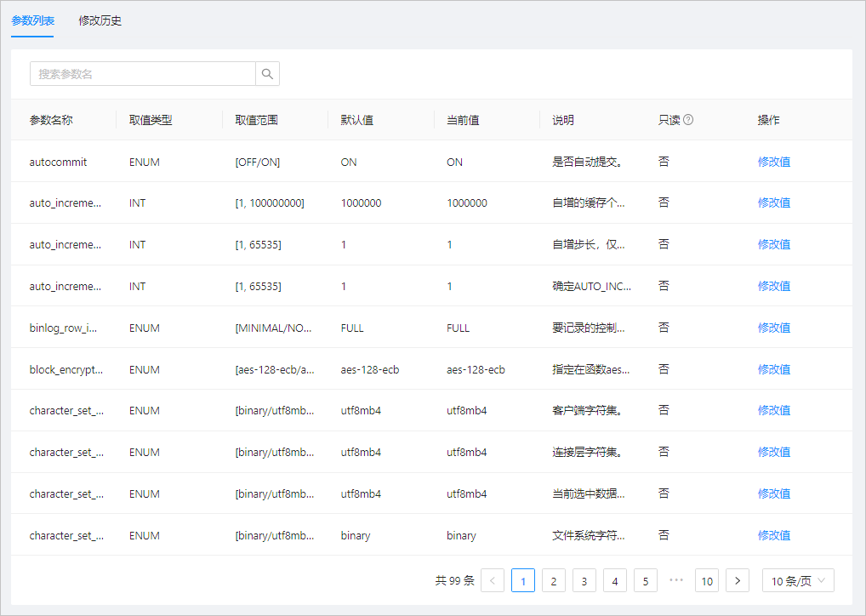Go to next page arrow
866x616 pixels.
738,580
